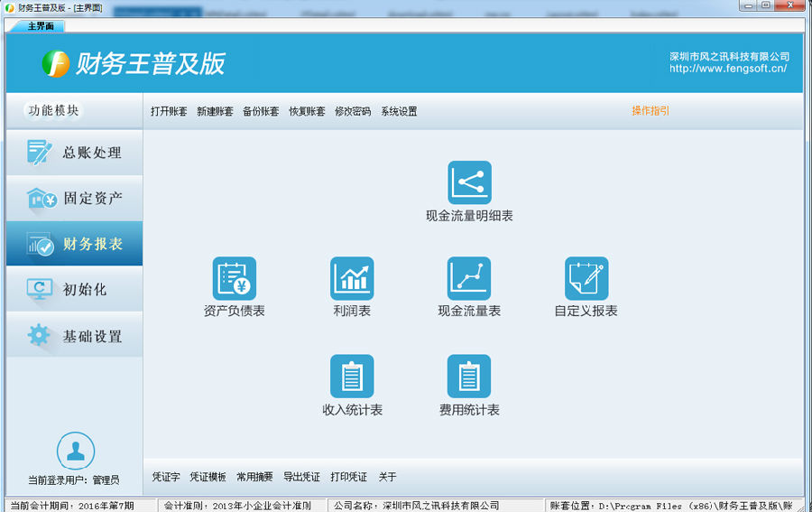Click the 固定资产 building-yen icon
Viewport: 812px width, 512px height.
click(42, 198)
